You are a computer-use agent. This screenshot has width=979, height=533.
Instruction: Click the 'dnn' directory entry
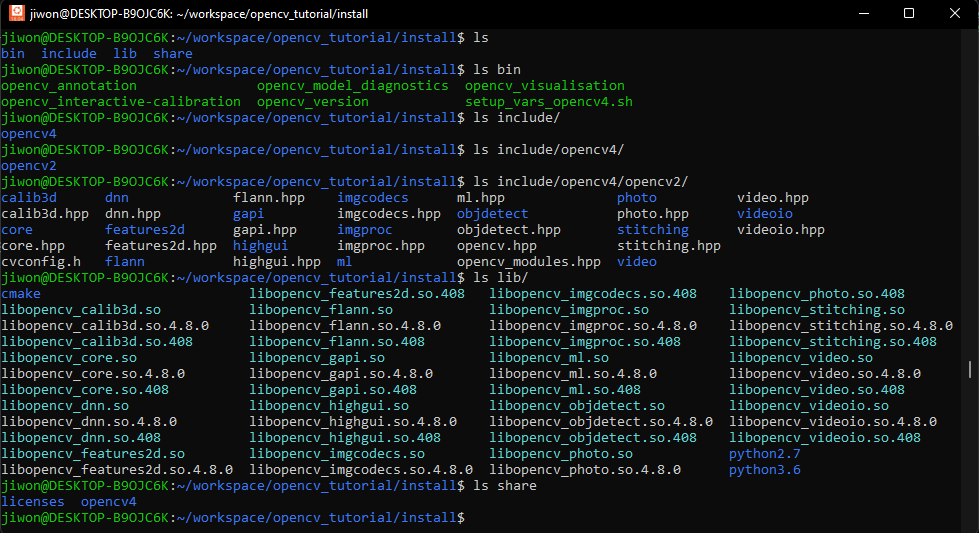tap(117, 198)
